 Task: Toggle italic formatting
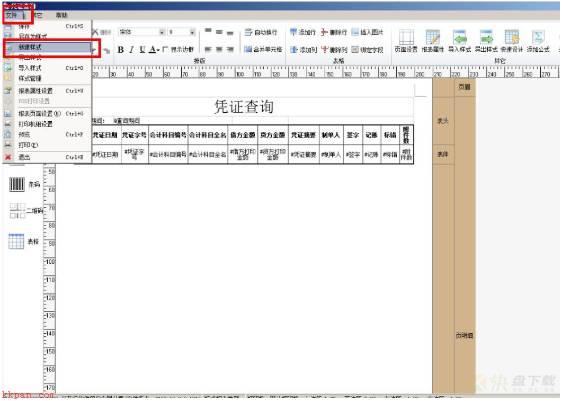[132, 49]
